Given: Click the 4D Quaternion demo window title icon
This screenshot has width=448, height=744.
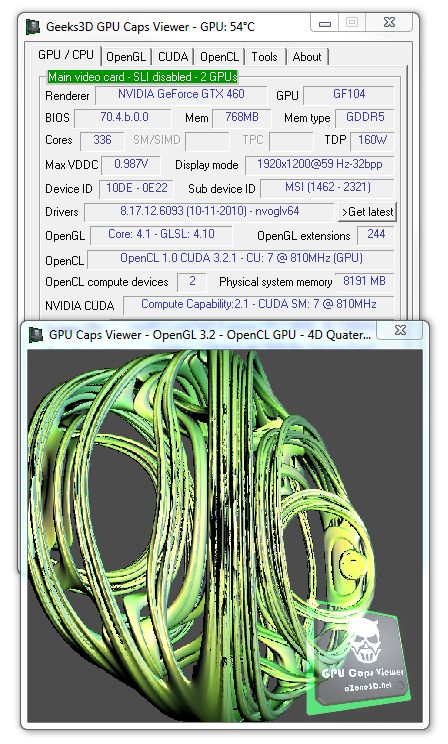Looking at the screenshot, I should pos(36,335).
